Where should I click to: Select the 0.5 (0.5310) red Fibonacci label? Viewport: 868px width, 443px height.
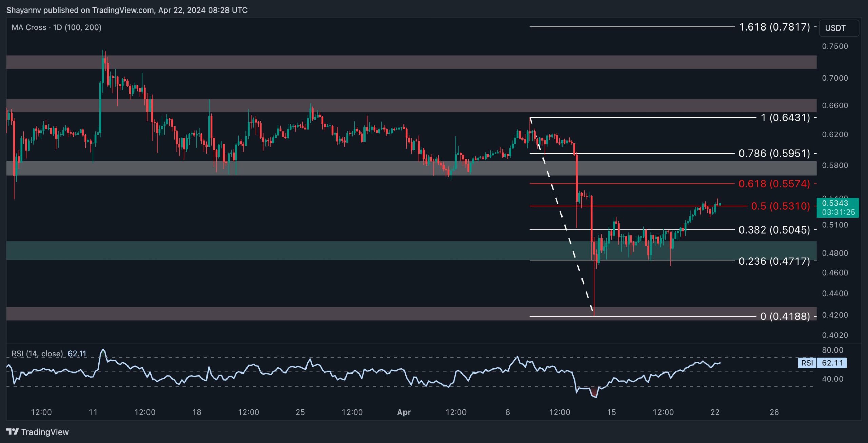pos(780,206)
